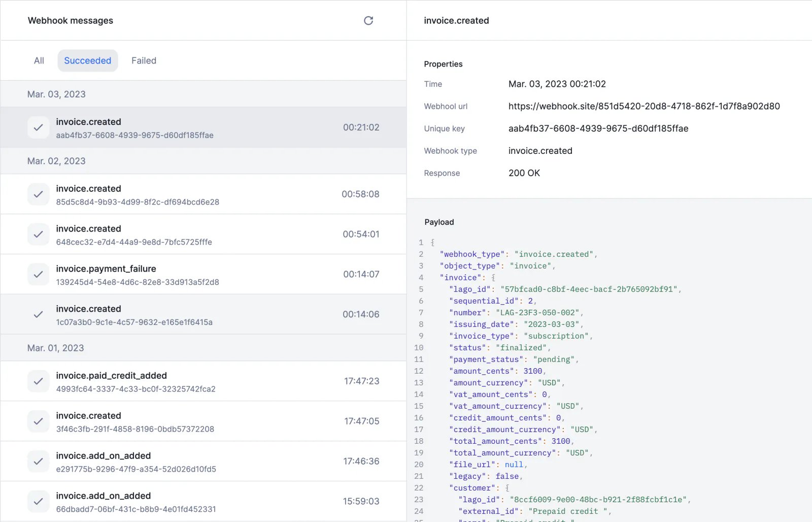Click Webhook type value invoice.created
The width and height of the screenshot is (812, 522).
point(540,151)
